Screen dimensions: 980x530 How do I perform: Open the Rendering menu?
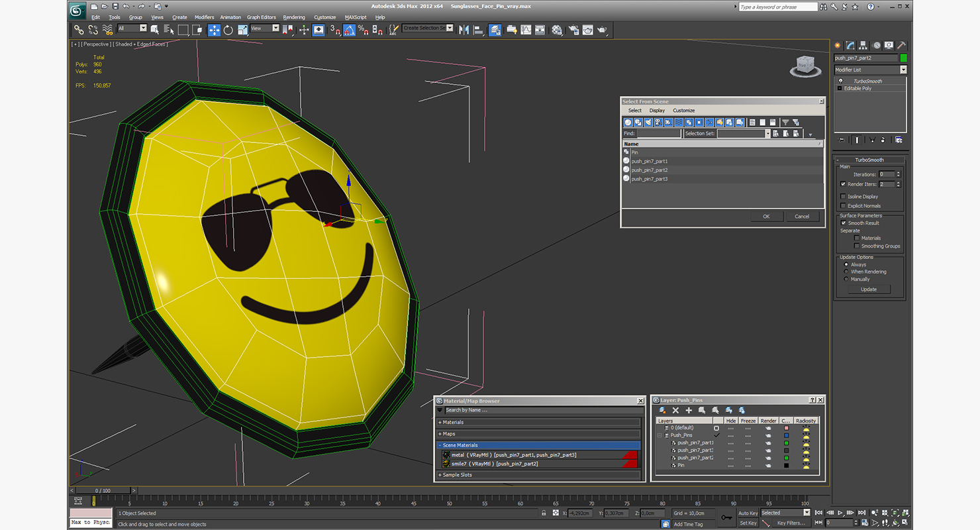[x=294, y=17]
